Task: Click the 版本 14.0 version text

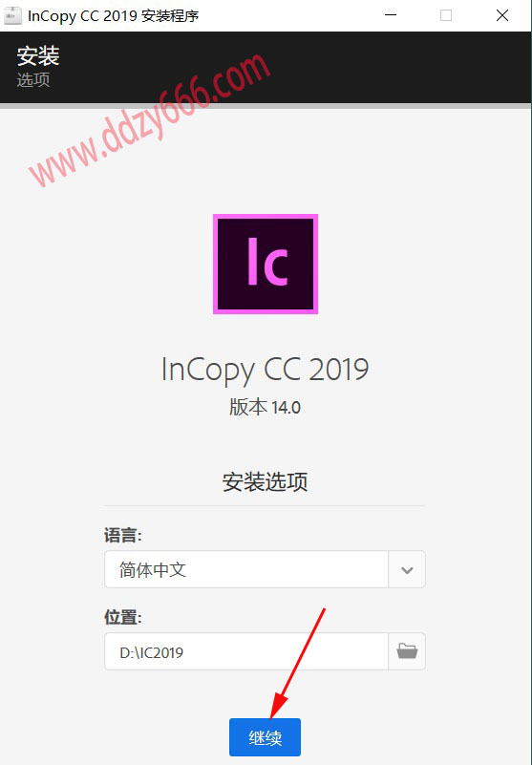Action: pyautogui.click(x=265, y=407)
